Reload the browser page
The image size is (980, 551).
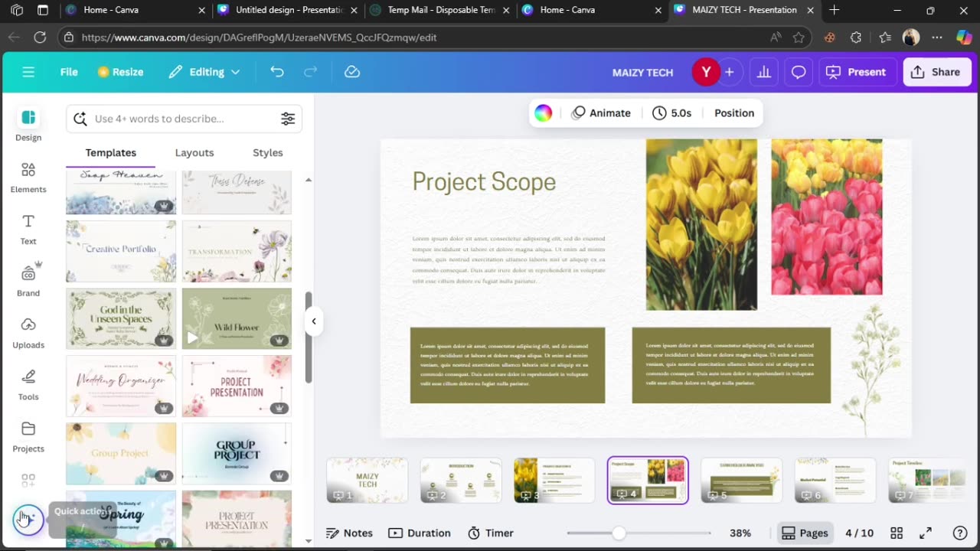[40, 37]
